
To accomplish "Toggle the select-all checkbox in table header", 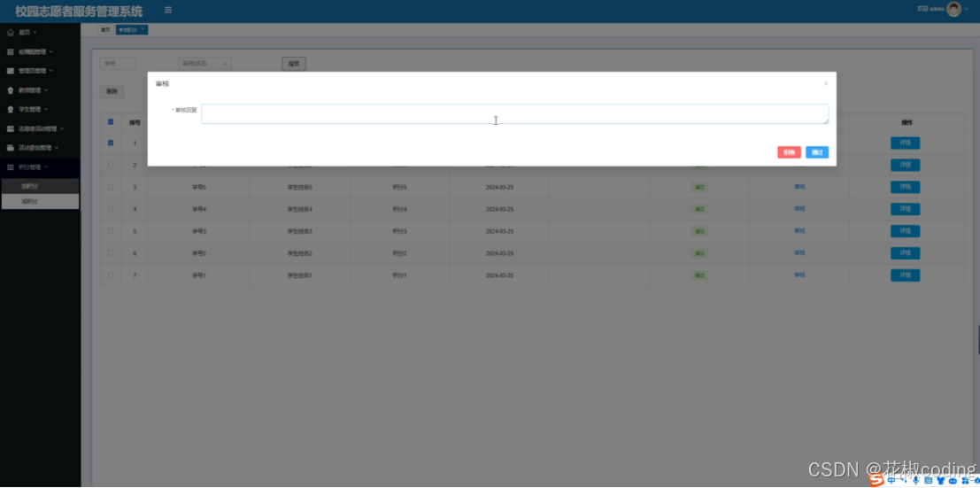I will pos(111,122).
